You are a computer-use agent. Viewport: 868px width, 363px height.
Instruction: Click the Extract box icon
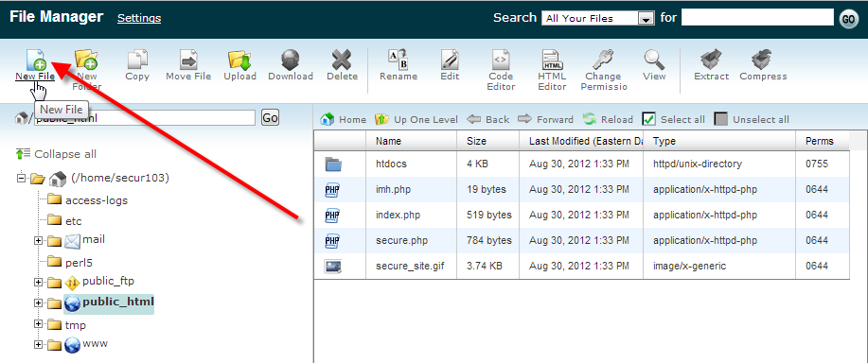click(711, 60)
